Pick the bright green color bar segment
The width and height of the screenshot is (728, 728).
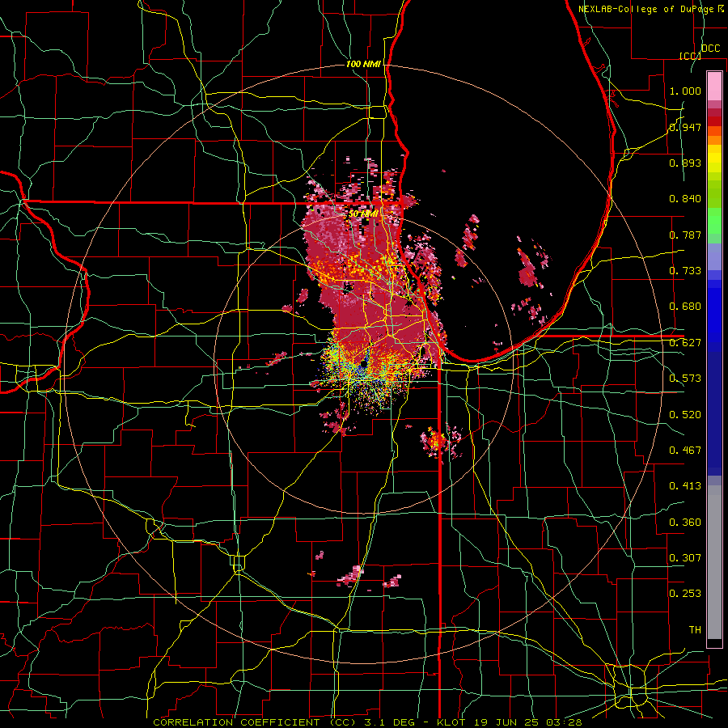tap(714, 221)
